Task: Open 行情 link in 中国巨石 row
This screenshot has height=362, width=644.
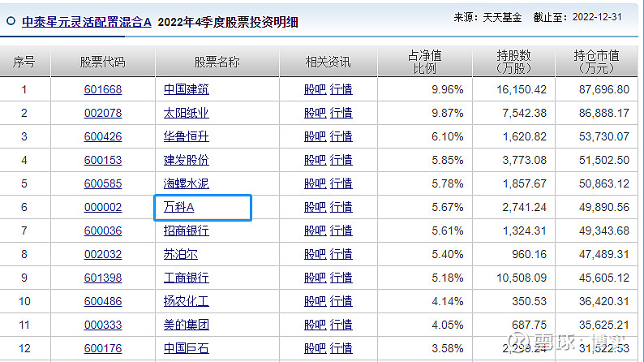Action: (341, 348)
